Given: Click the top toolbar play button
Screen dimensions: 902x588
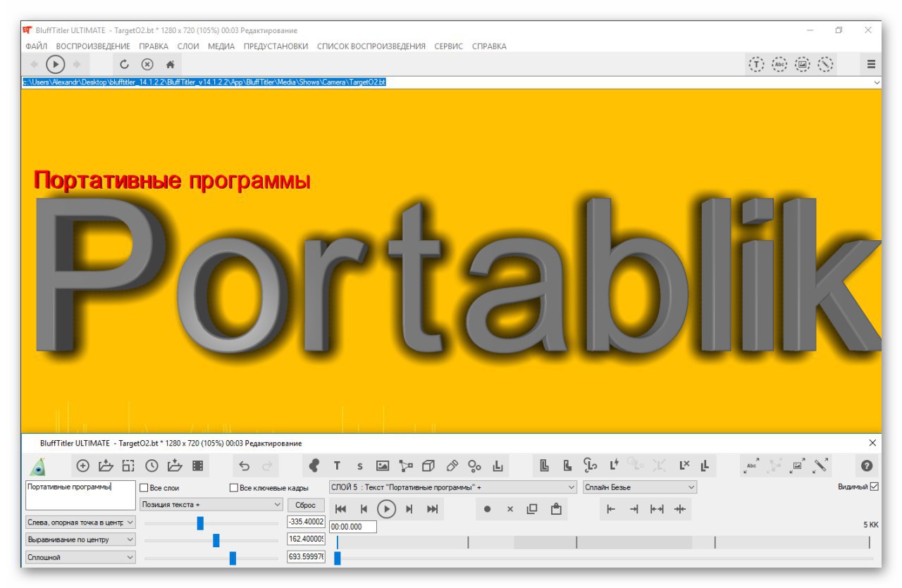Looking at the screenshot, I should click(x=55, y=64).
